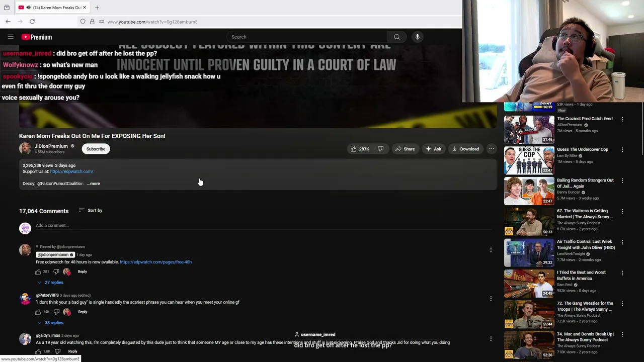Open tracking protection shield icon

83,22
